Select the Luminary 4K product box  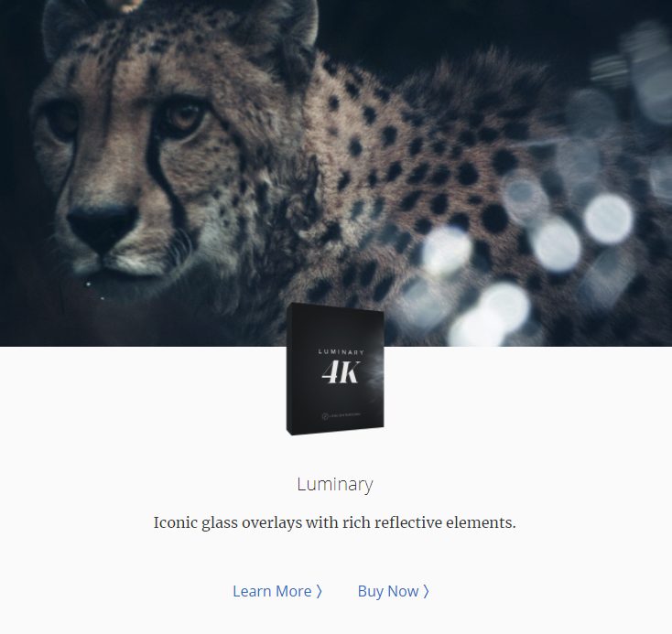[335, 369]
